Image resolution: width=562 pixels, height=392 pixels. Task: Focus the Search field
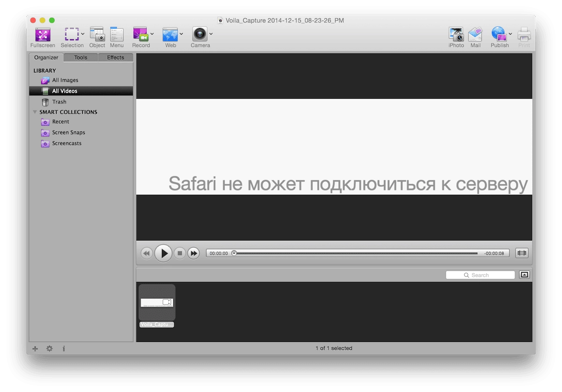point(480,275)
